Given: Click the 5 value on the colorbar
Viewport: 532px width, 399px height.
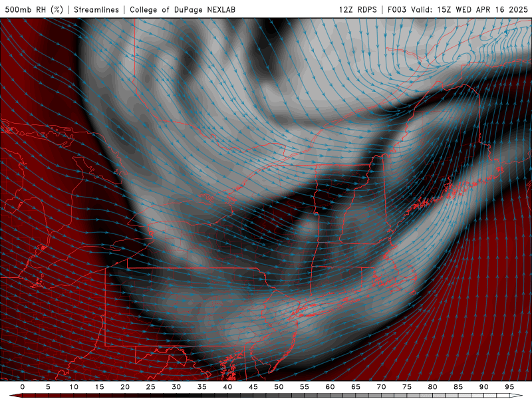Looking at the screenshot, I should [x=48, y=387].
